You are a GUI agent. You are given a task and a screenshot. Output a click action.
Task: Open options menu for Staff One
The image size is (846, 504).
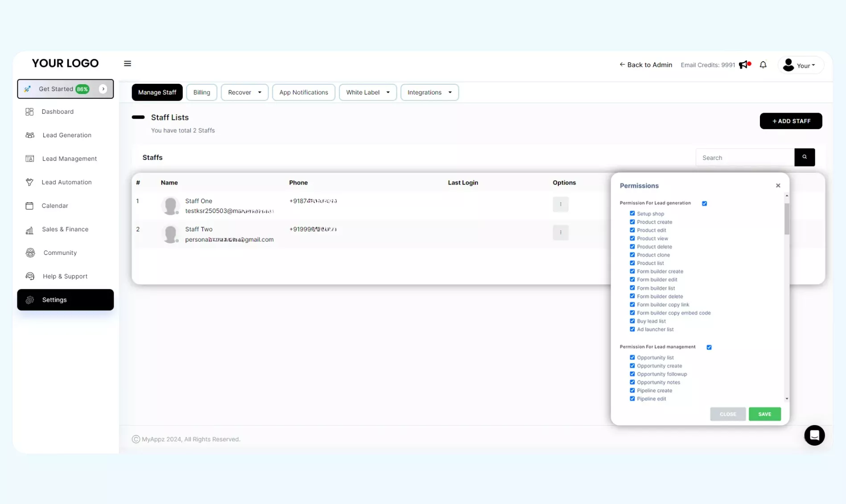tap(561, 205)
